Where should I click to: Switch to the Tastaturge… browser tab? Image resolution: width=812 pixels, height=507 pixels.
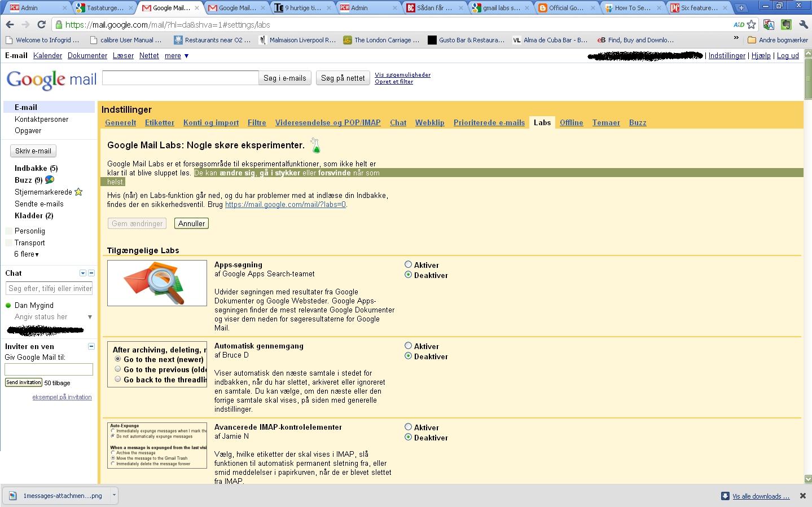coord(104,8)
